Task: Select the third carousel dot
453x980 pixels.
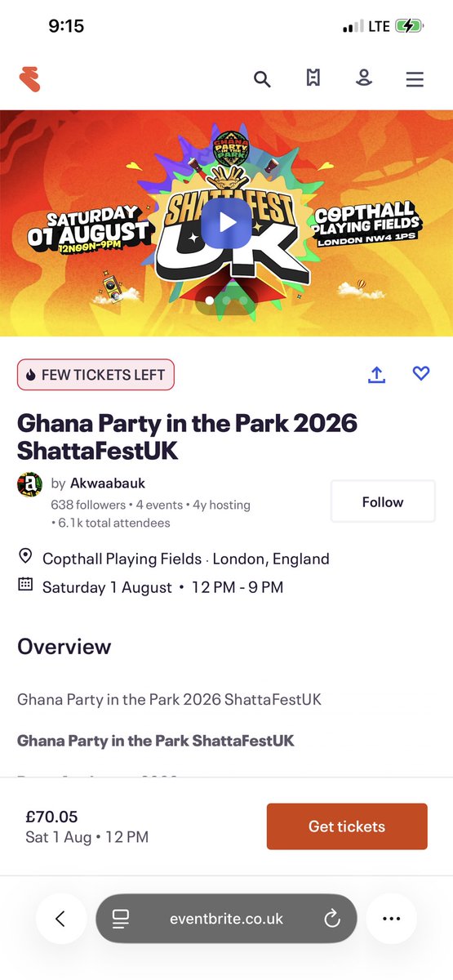Action: point(243,301)
